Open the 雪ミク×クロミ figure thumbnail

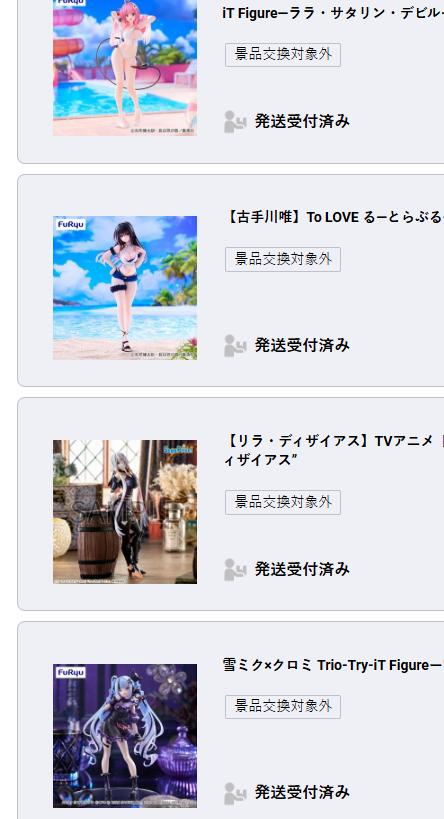click(125, 735)
